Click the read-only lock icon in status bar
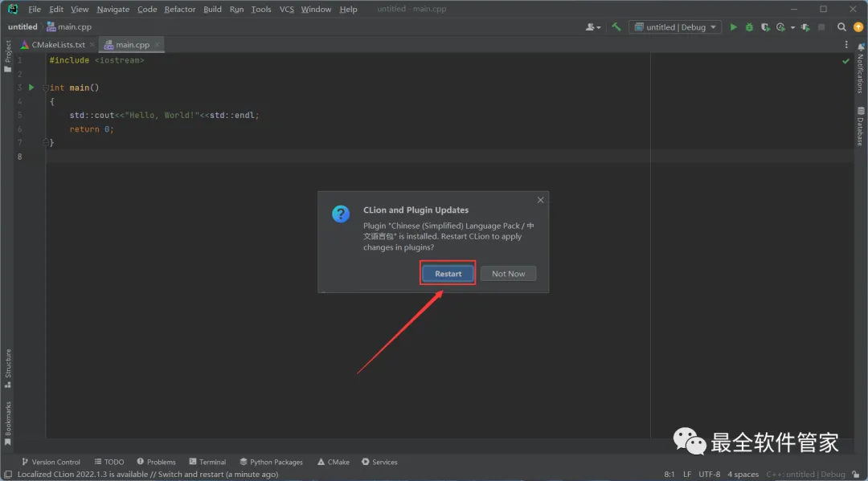This screenshot has height=481, width=868. pos(856,475)
